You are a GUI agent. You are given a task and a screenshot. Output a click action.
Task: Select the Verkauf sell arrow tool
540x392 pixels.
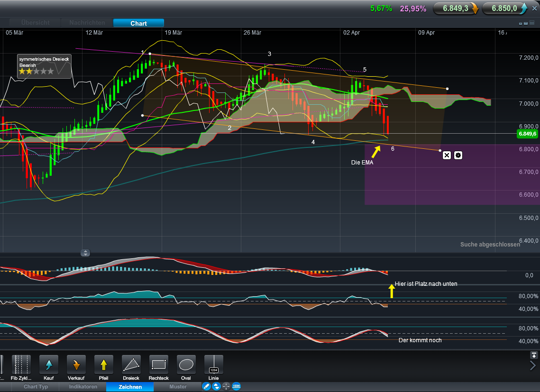pyautogui.click(x=76, y=365)
